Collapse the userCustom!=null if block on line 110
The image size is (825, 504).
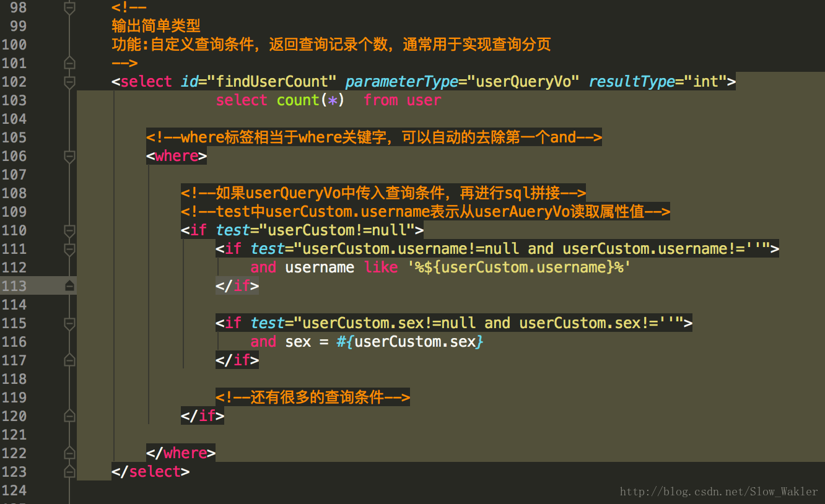pos(69,230)
